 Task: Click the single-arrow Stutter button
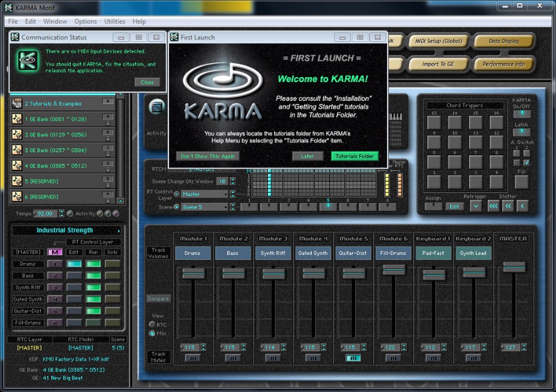522,205
